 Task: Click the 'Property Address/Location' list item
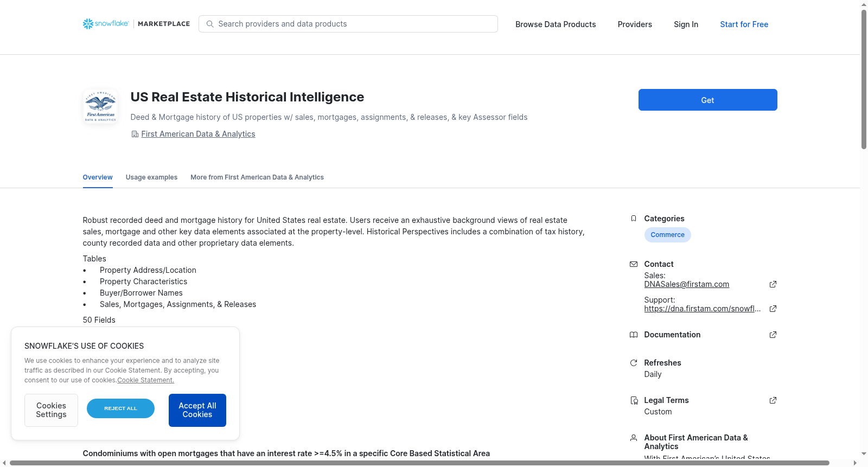(x=148, y=270)
